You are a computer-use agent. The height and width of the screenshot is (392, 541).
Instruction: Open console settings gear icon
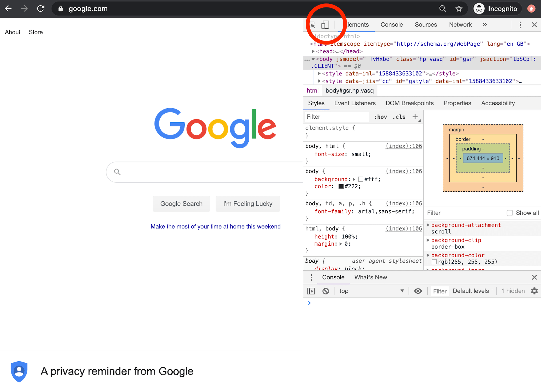534,291
